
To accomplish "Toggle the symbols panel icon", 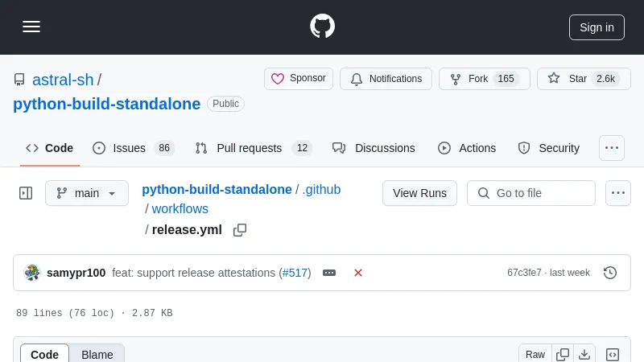I will pyautogui.click(x=613, y=355).
